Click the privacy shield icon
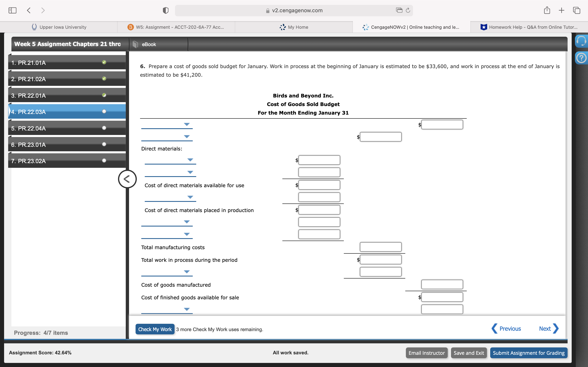 click(x=165, y=10)
